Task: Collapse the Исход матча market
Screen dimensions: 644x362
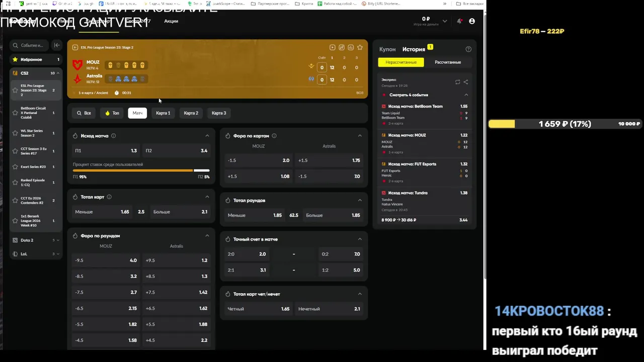Action: point(207,136)
